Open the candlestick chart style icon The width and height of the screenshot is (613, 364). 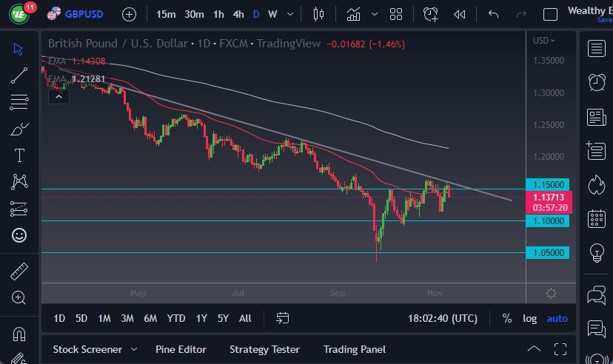tap(319, 14)
